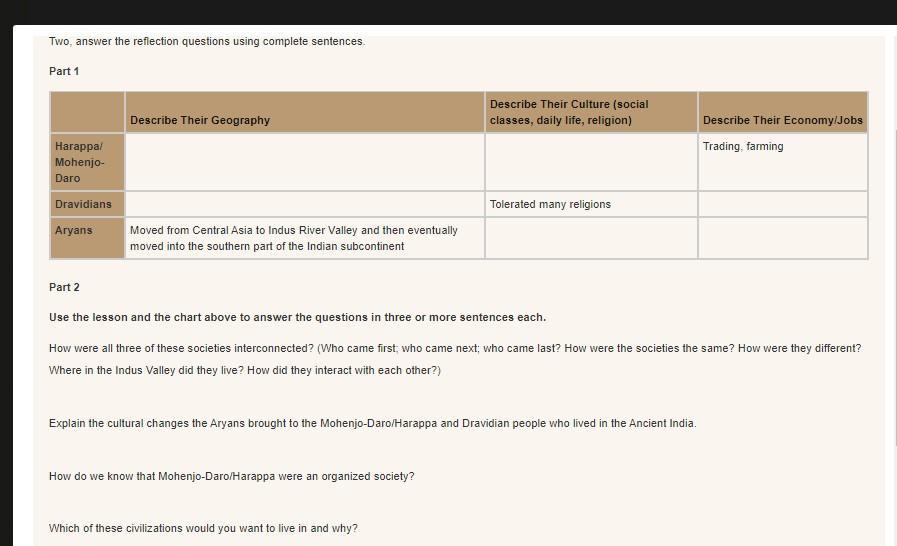This screenshot has width=897, height=546.
Task: Click the 'Two, answer the reflection questions' line
Action: click(207, 41)
